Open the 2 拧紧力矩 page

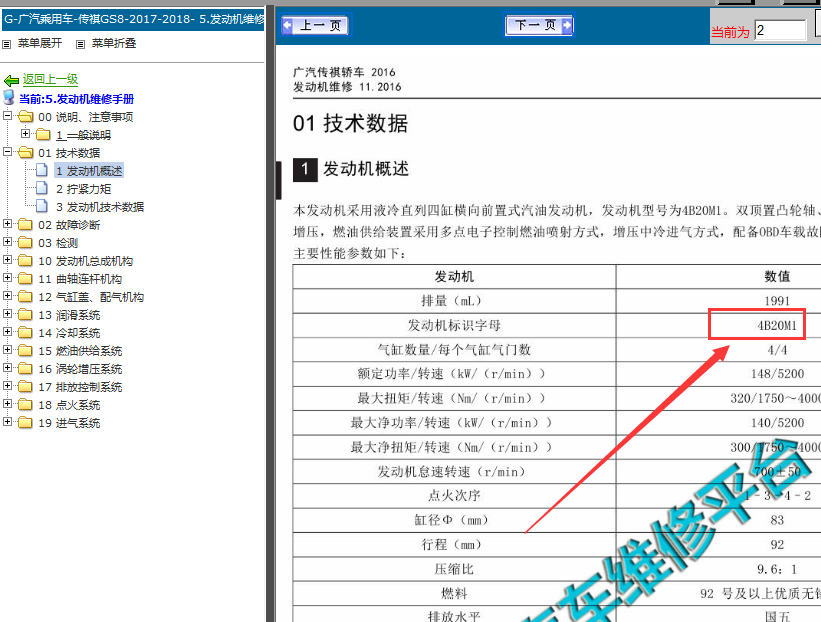(83, 189)
